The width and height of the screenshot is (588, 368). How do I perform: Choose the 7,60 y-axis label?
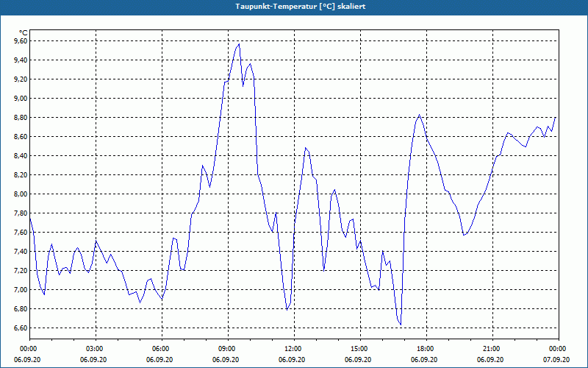point(20,233)
